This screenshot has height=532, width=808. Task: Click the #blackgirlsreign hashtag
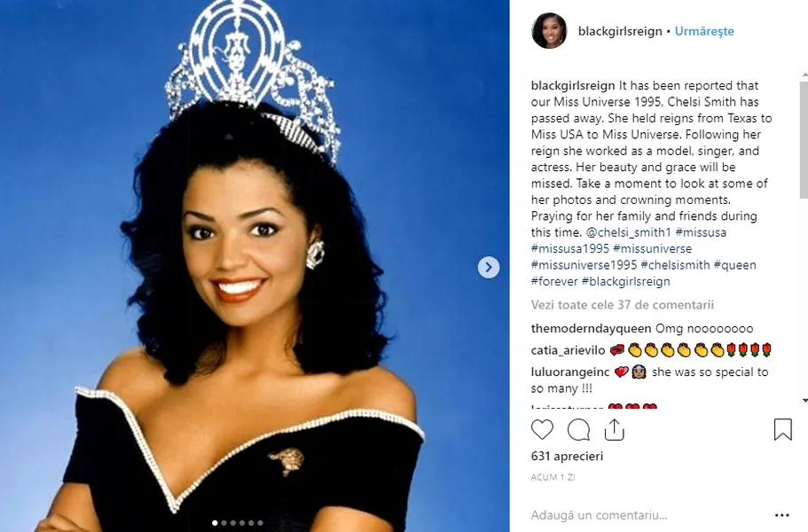tap(625, 282)
